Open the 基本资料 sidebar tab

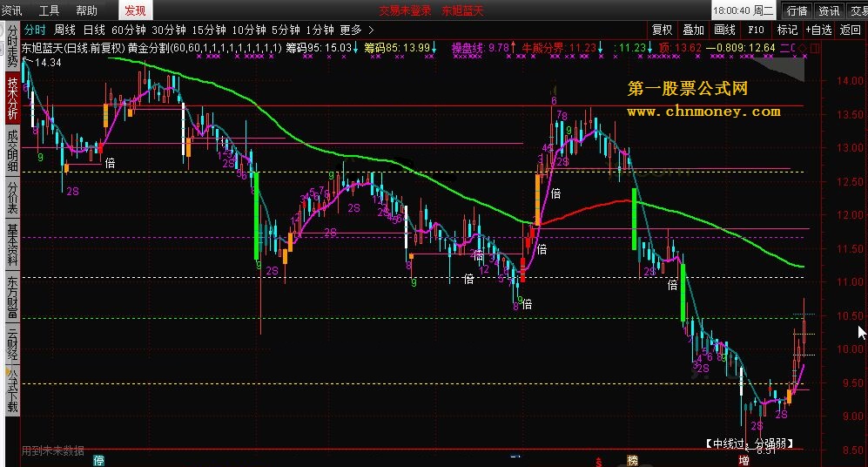tap(12, 244)
